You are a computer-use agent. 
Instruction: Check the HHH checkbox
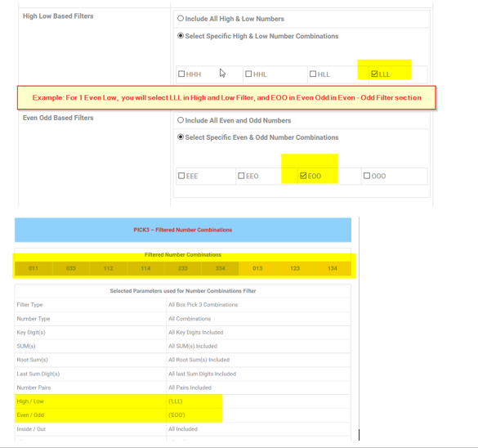pos(181,74)
